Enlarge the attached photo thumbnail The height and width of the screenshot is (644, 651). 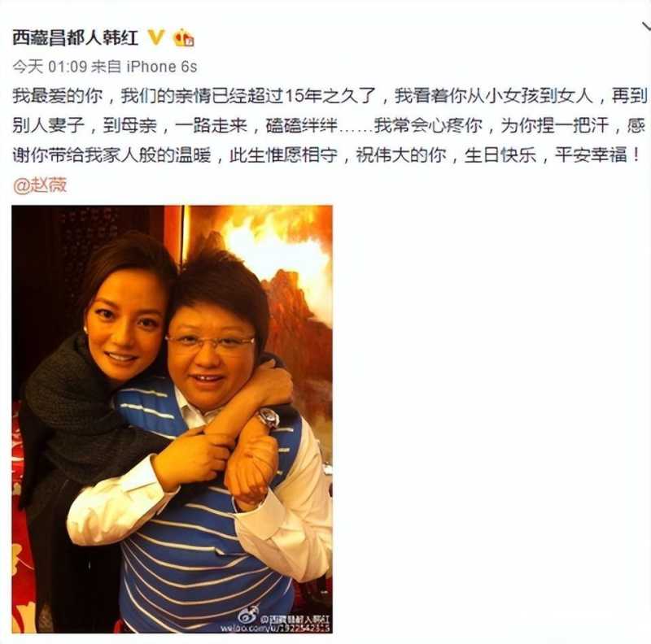[x=172, y=419]
